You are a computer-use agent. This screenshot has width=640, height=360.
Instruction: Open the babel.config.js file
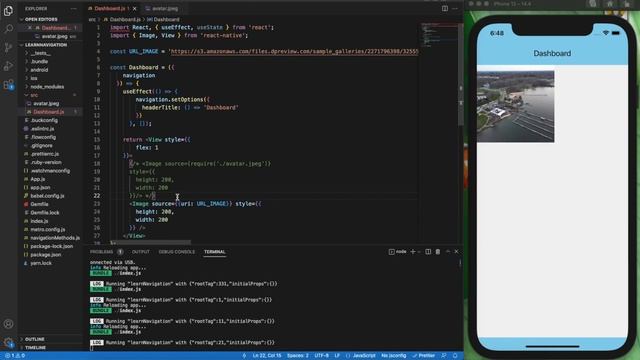pos(47,196)
